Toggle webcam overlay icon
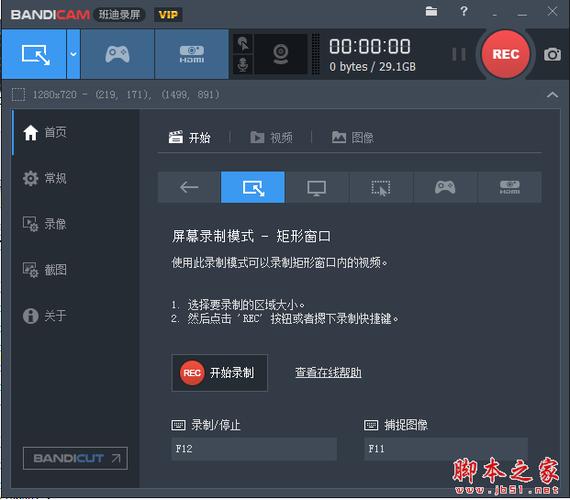This screenshot has height=500, width=570. click(x=281, y=54)
